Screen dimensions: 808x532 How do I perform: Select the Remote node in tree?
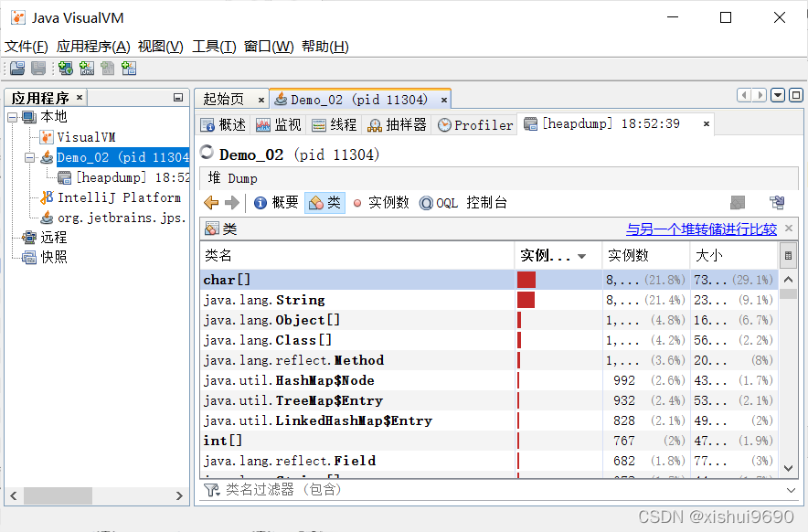54,238
